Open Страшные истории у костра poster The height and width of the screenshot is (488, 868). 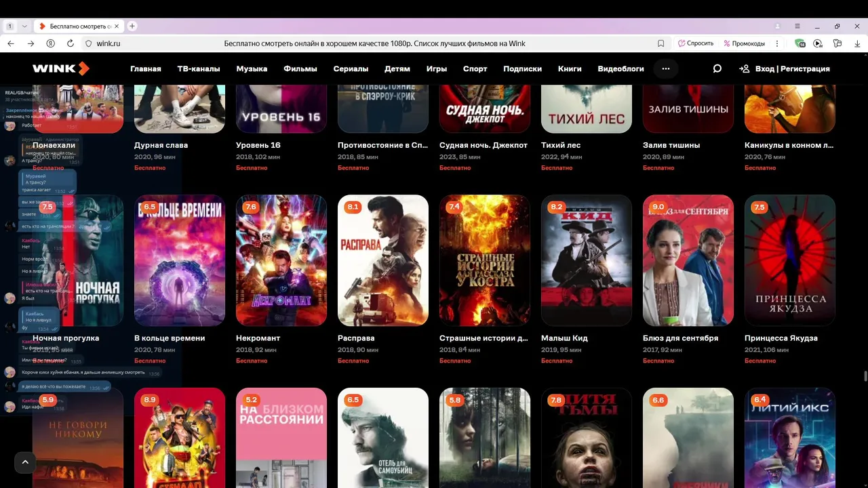point(485,260)
